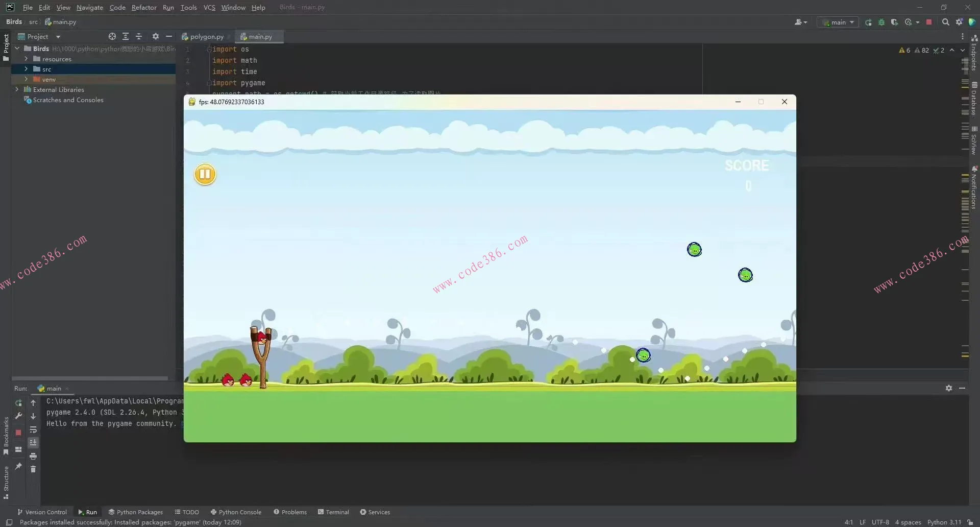Print the Run console output
The width and height of the screenshot is (980, 527).
click(x=33, y=456)
